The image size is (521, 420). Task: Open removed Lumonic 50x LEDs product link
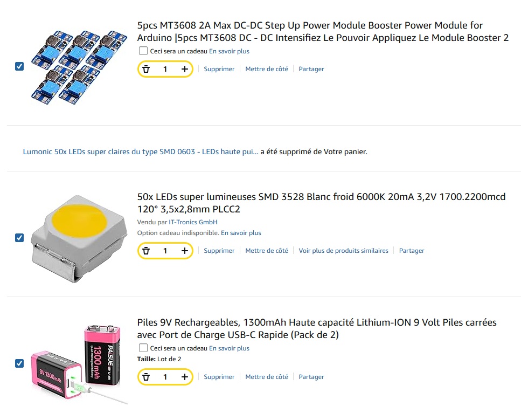[140, 152]
